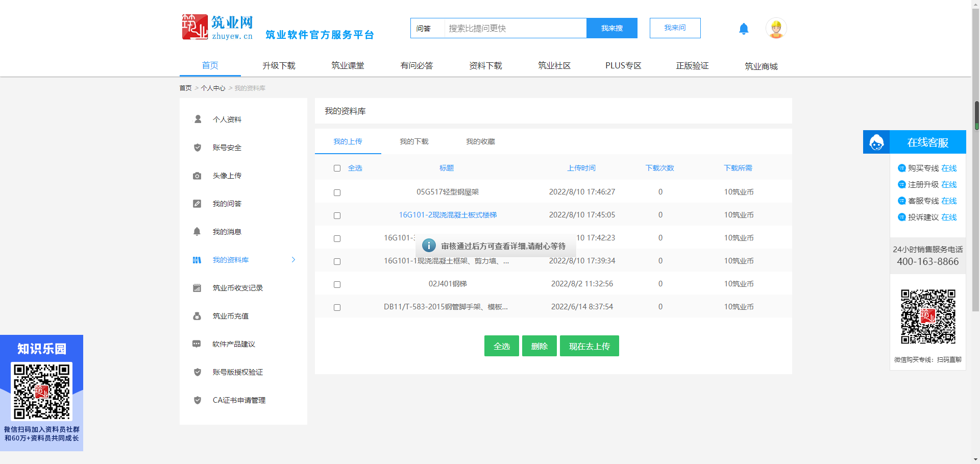This screenshot has height=464, width=980.
Task: Click the 筑业网 logo
Action: 218,27
